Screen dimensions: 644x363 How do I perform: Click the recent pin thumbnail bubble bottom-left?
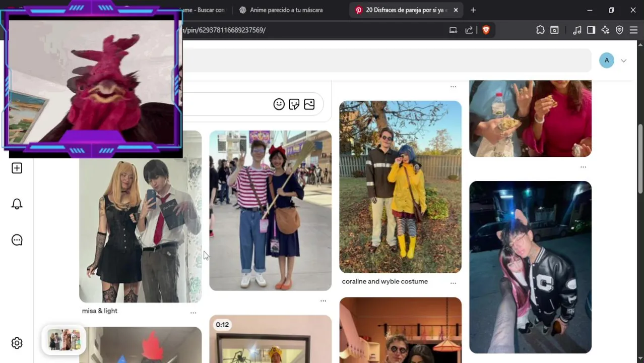[x=64, y=340]
